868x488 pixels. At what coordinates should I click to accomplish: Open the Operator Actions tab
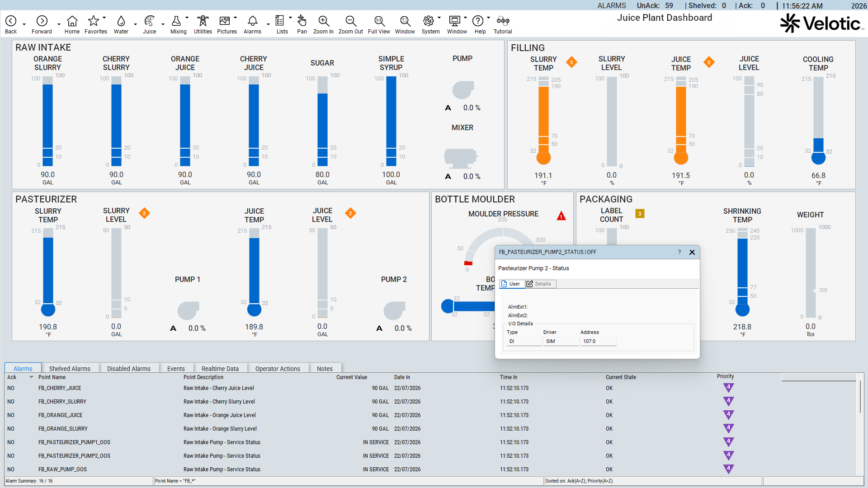click(278, 369)
